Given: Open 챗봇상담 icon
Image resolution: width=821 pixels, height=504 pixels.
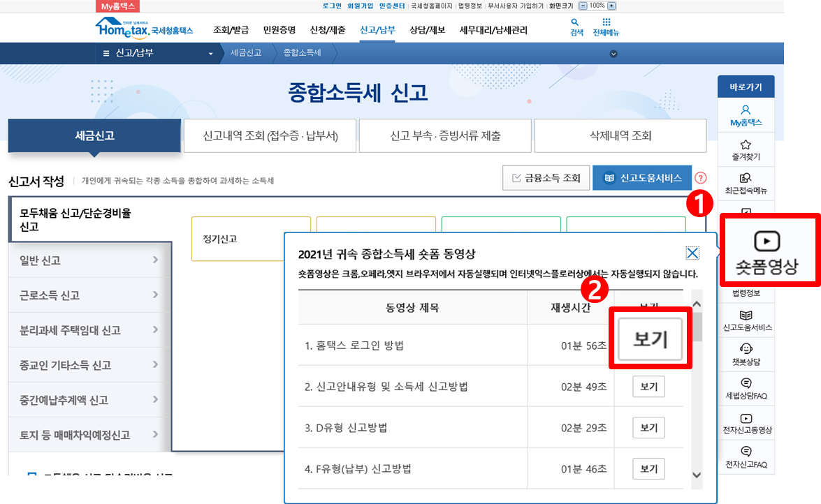Looking at the screenshot, I should [746, 349].
